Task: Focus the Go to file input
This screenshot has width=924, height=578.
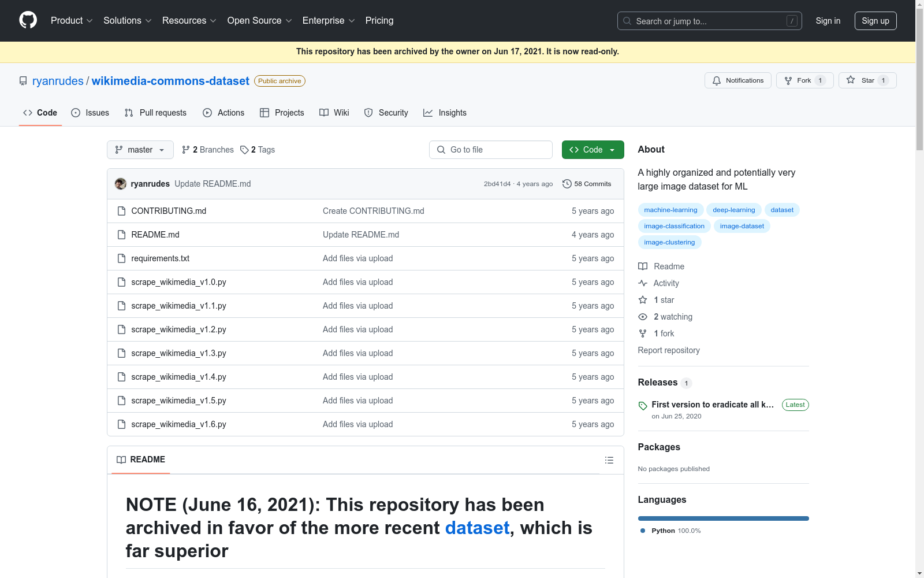Action: coord(491,150)
